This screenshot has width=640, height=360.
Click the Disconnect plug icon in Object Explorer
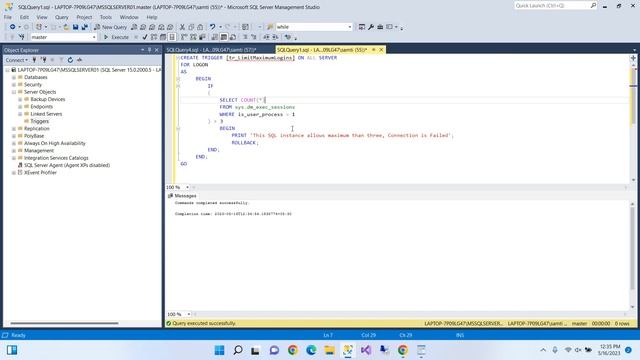click(x=43, y=60)
